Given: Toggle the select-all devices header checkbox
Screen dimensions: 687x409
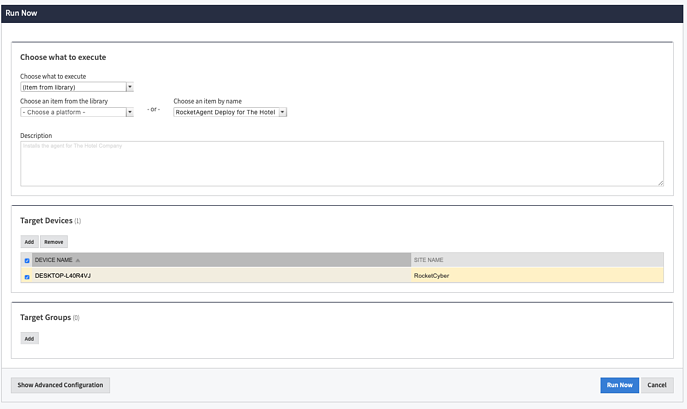Looking at the screenshot, I should pos(27,260).
